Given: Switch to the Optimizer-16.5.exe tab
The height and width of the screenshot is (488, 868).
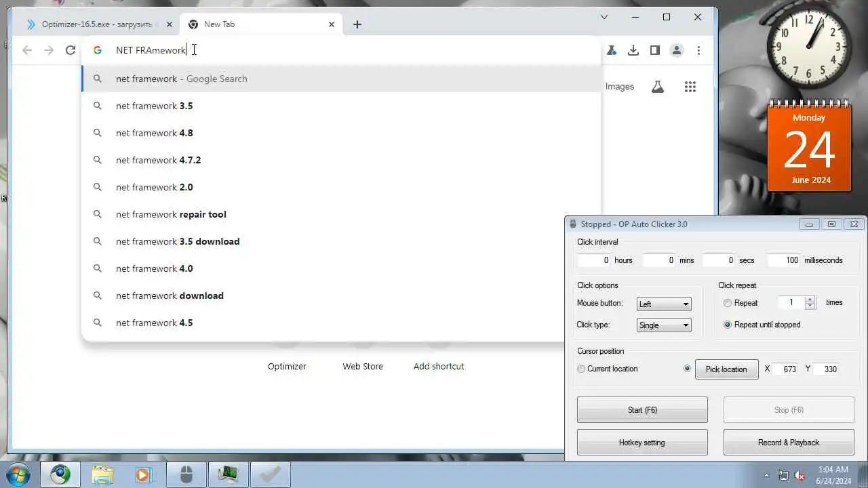Looking at the screenshot, I should [x=100, y=24].
